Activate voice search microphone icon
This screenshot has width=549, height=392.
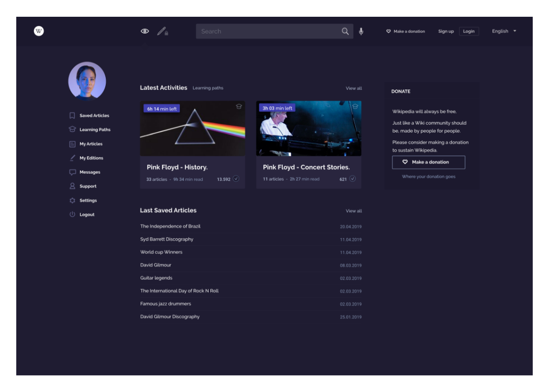point(361,31)
